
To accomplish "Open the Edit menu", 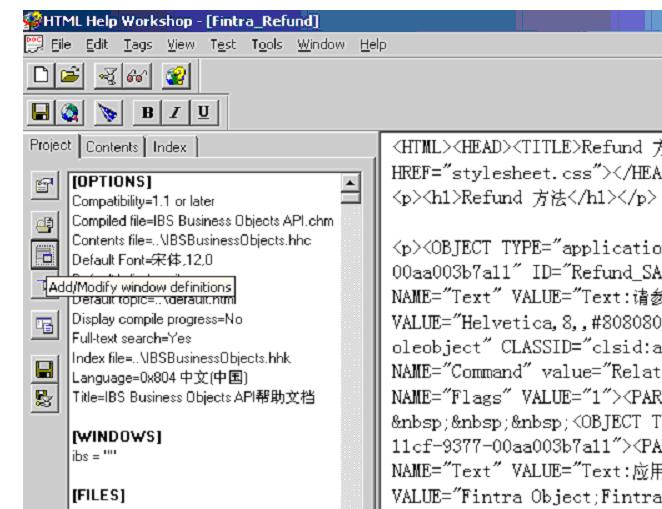I will coord(97,45).
